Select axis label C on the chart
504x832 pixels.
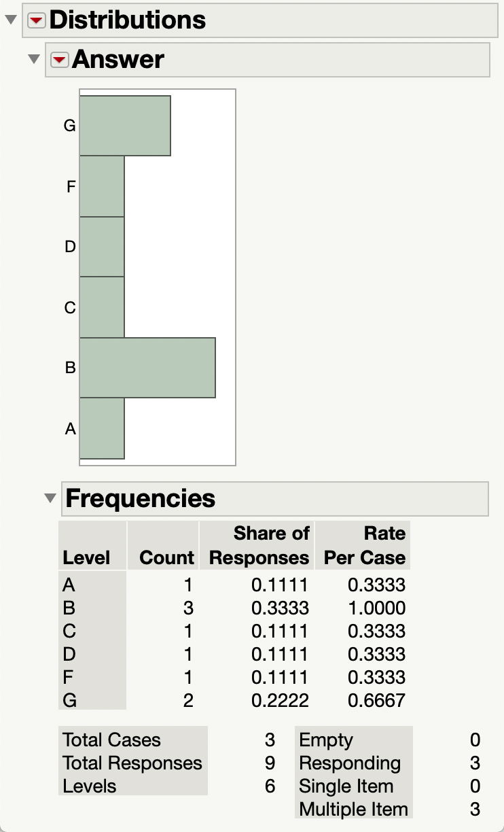69,308
